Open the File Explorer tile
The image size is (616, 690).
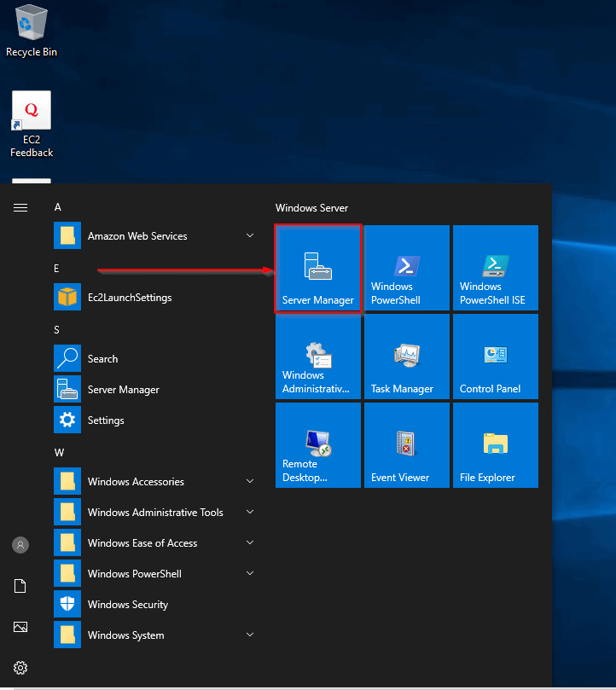[x=495, y=445]
